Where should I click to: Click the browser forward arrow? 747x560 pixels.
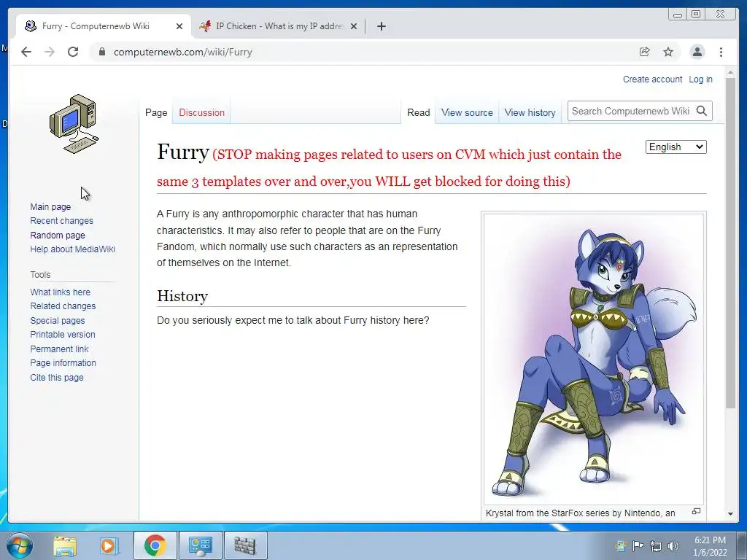[x=50, y=52]
